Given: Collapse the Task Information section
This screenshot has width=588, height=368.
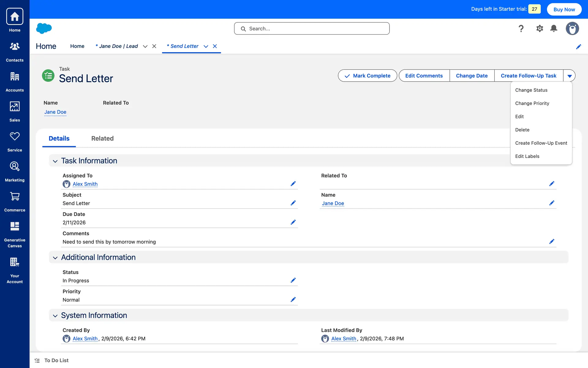Looking at the screenshot, I should 55,161.
